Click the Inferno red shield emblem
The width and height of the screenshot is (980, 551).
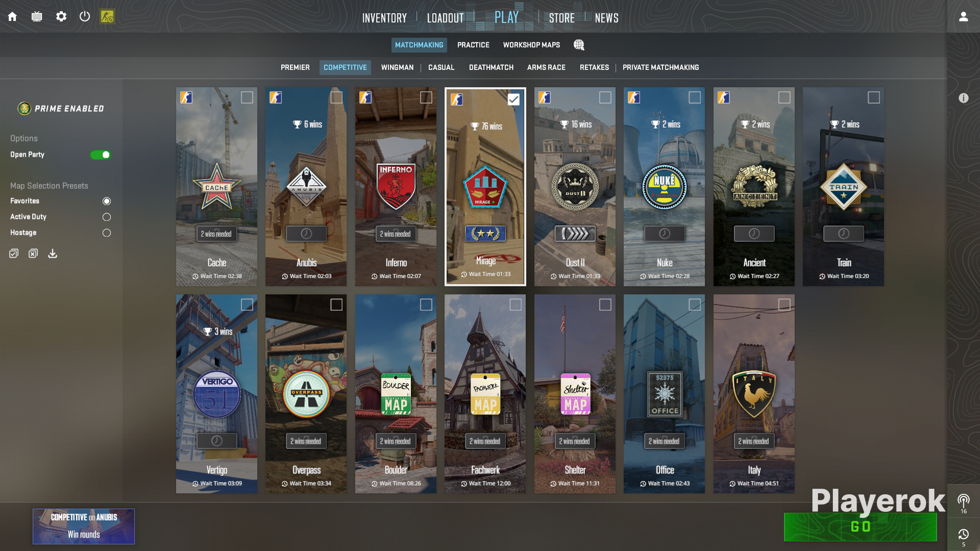click(396, 186)
